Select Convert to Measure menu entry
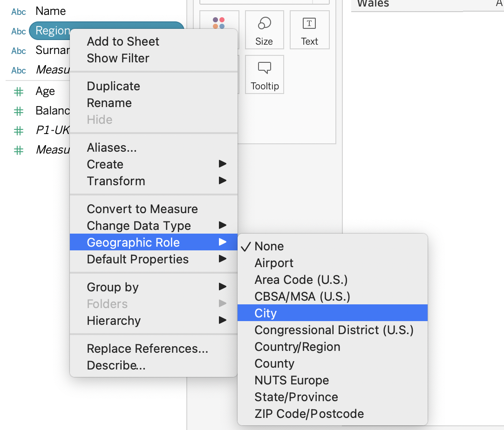The height and width of the screenshot is (430, 504). pyautogui.click(x=143, y=209)
